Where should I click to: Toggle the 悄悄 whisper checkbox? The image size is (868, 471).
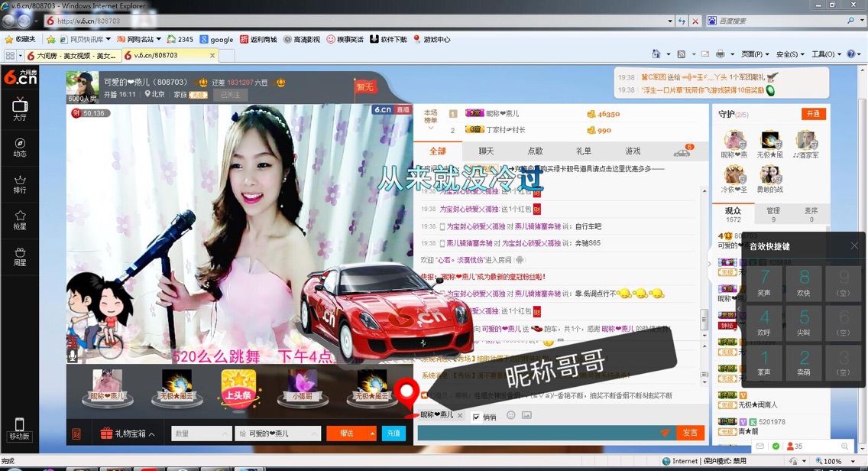click(476, 417)
